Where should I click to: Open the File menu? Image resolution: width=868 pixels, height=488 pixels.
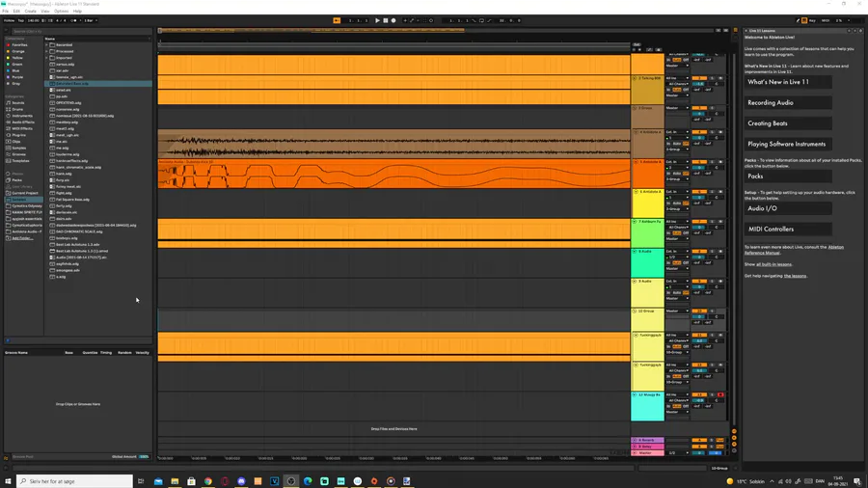[x=6, y=11]
